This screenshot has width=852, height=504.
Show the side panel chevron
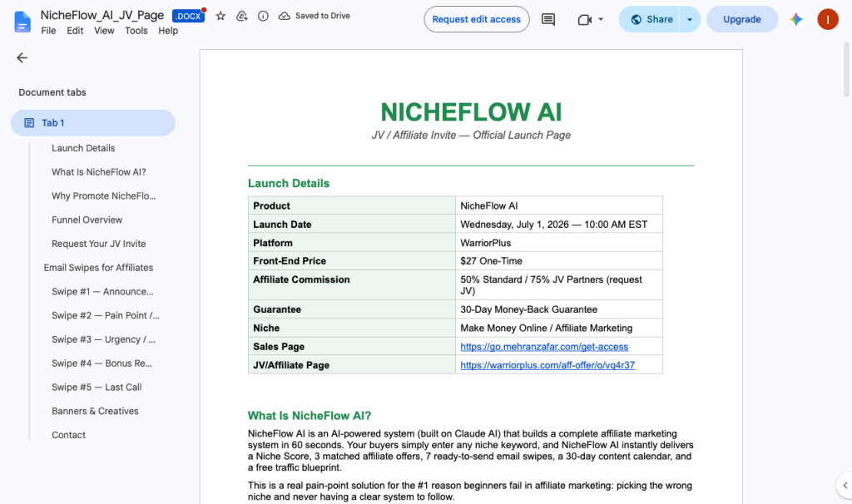point(845,485)
